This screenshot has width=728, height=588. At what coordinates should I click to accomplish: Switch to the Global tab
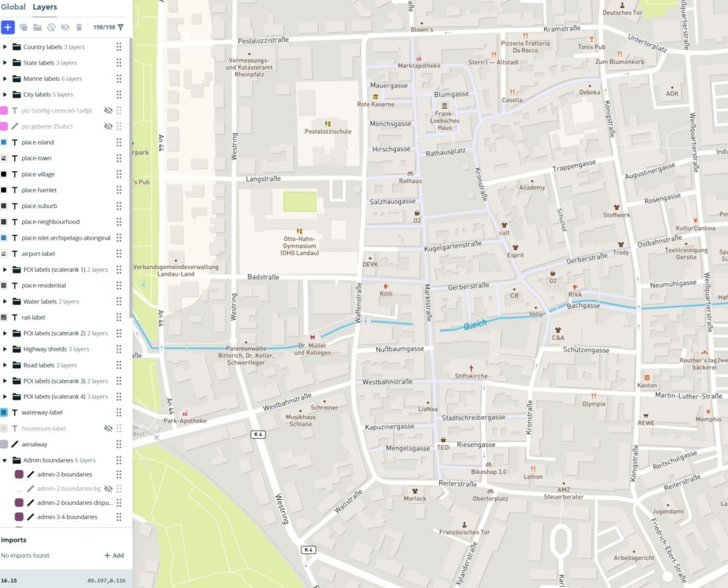13,7
